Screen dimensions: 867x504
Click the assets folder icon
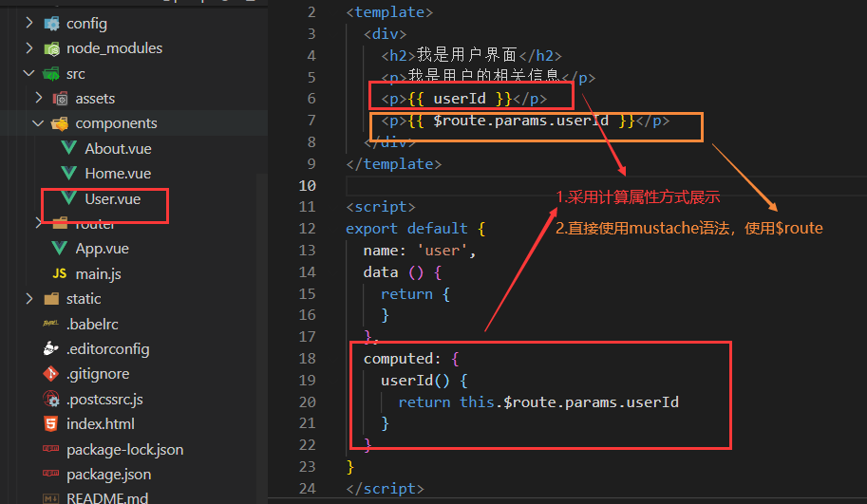click(60, 99)
